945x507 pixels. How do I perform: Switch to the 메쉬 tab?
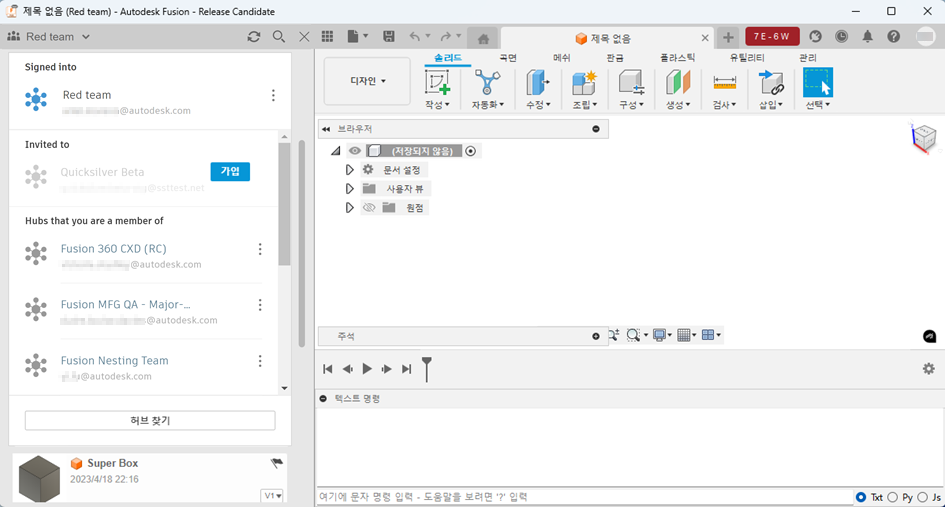[x=562, y=58]
